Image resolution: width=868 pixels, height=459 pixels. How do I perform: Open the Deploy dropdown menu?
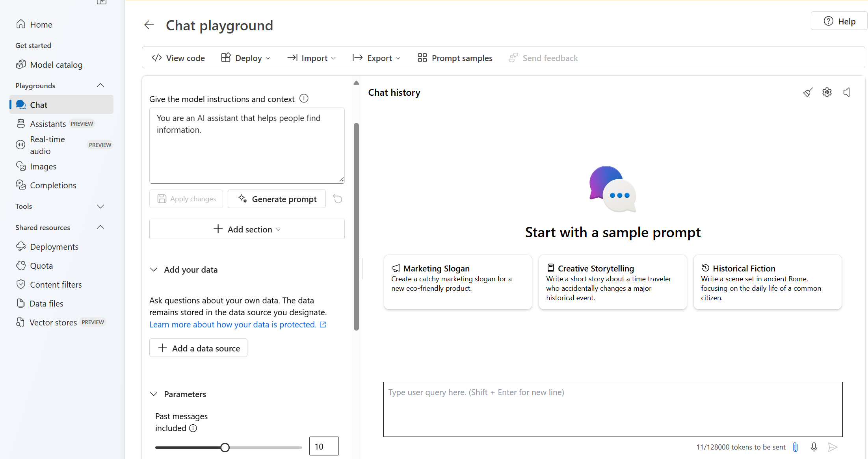(x=246, y=58)
